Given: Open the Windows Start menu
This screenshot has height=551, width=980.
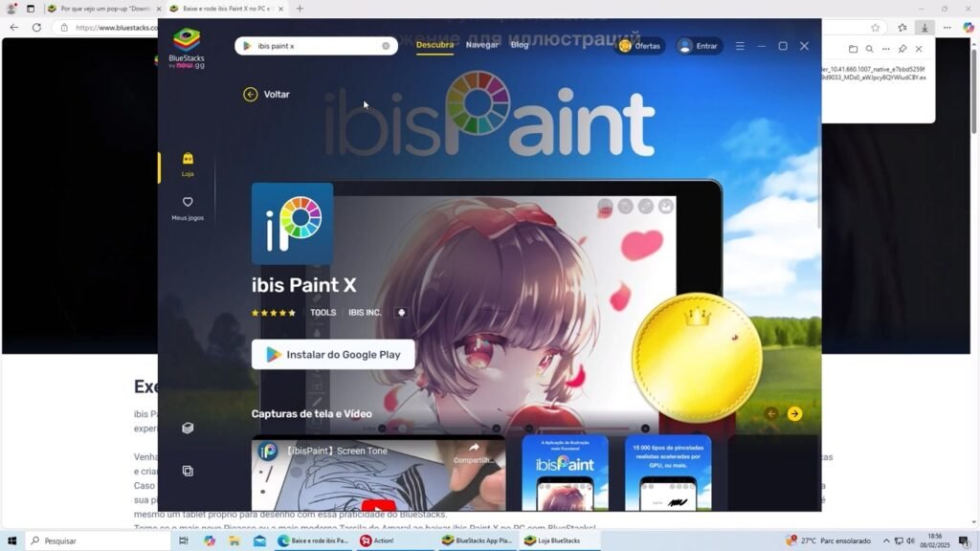Looking at the screenshot, I should point(11,540).
